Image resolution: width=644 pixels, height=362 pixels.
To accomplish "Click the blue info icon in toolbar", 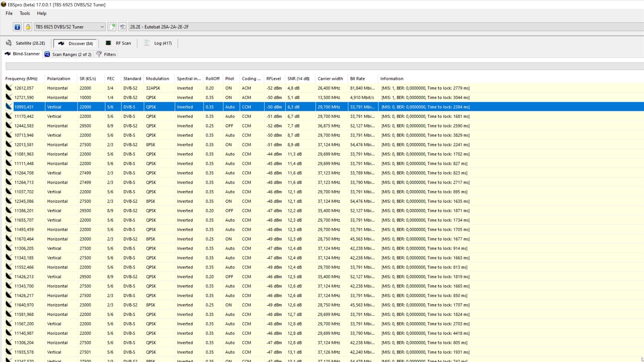I will click(x=17, y=27).
